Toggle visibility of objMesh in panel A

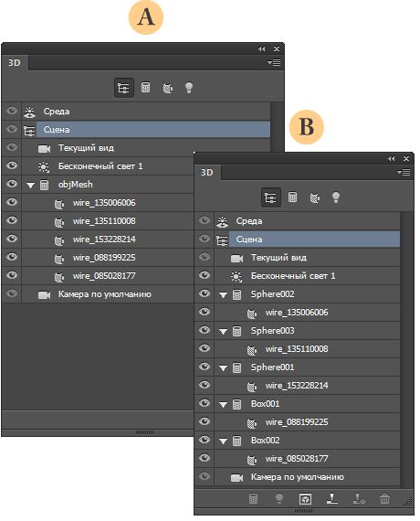point(12,184)
